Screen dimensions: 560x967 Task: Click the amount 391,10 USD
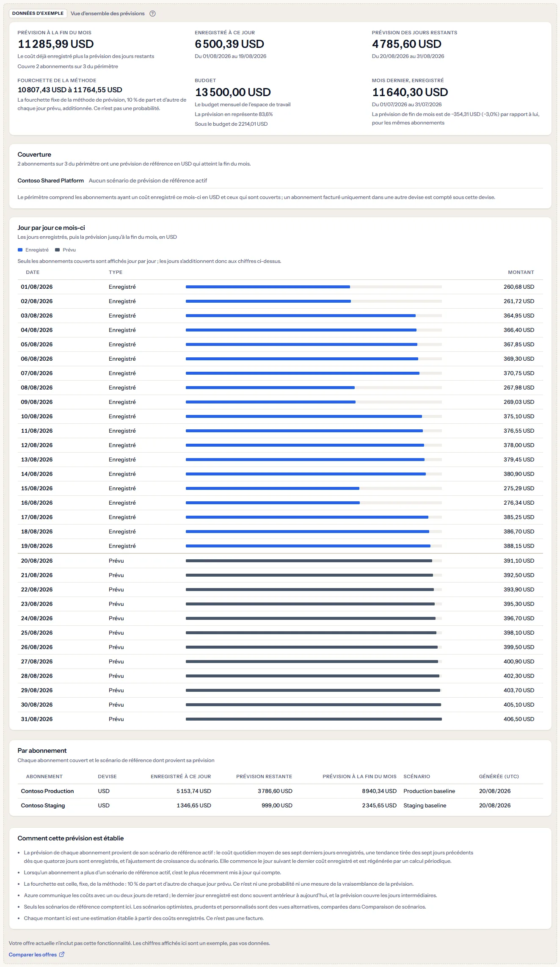[519, 561]
